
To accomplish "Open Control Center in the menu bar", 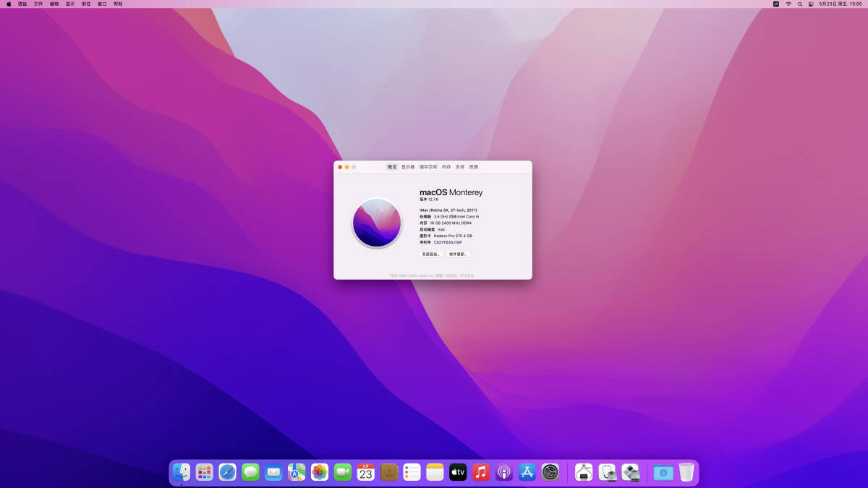I will pos(811,4).
